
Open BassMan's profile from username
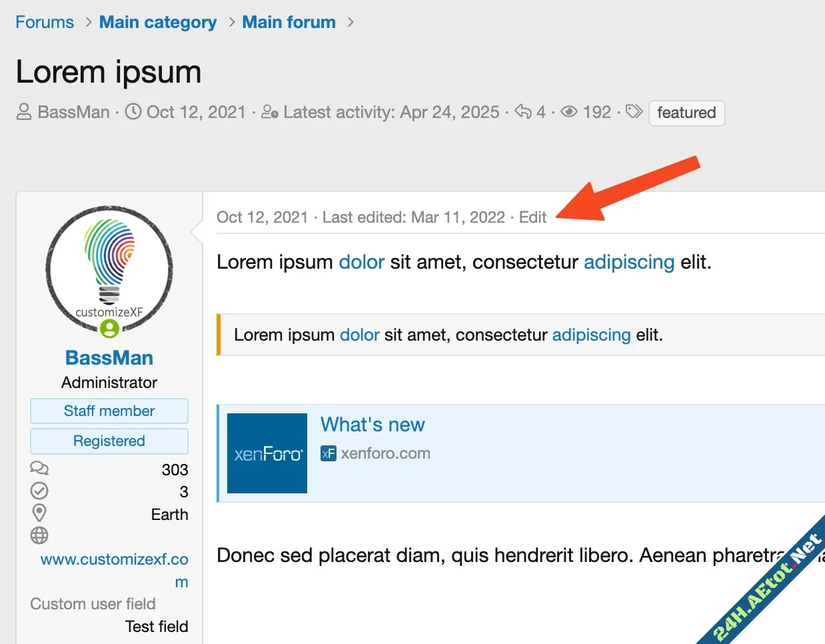click(x=109, y=358)
